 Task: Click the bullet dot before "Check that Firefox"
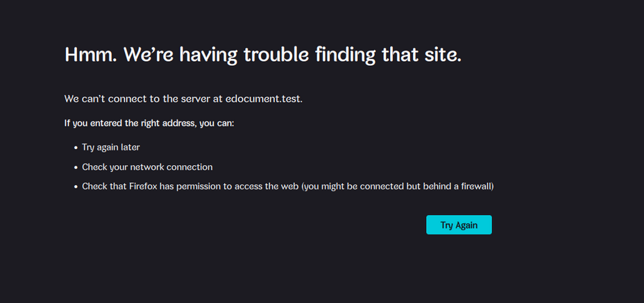pyautogui.click(x=76, y=187)
